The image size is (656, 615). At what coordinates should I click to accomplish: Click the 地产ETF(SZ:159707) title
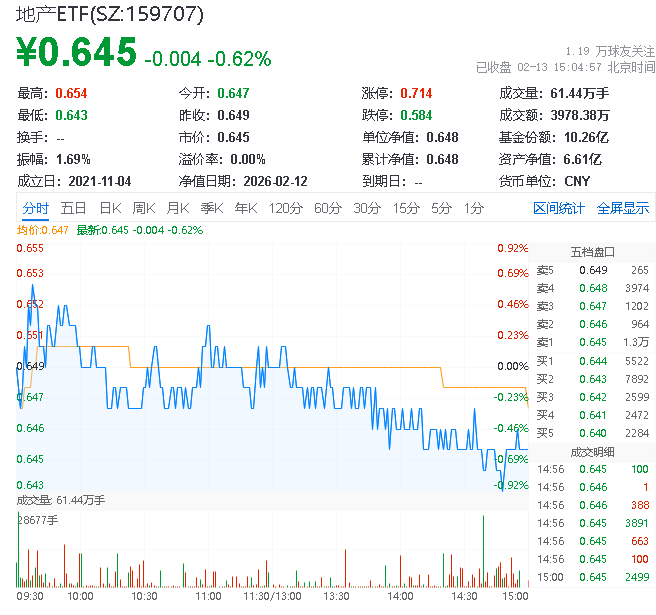pos(112,14)
